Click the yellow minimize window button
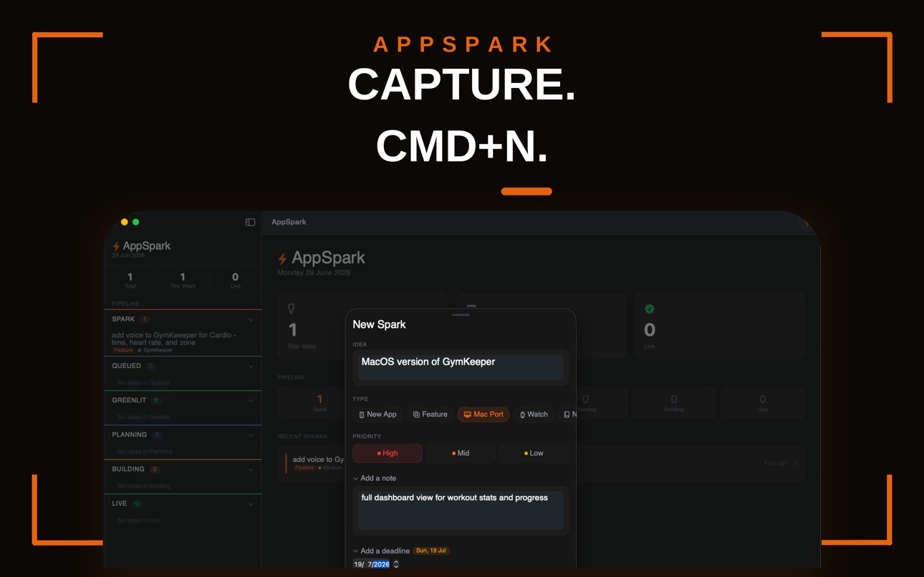Image resolution: width=924 pixels, height=577 pixels. [124, 223]
